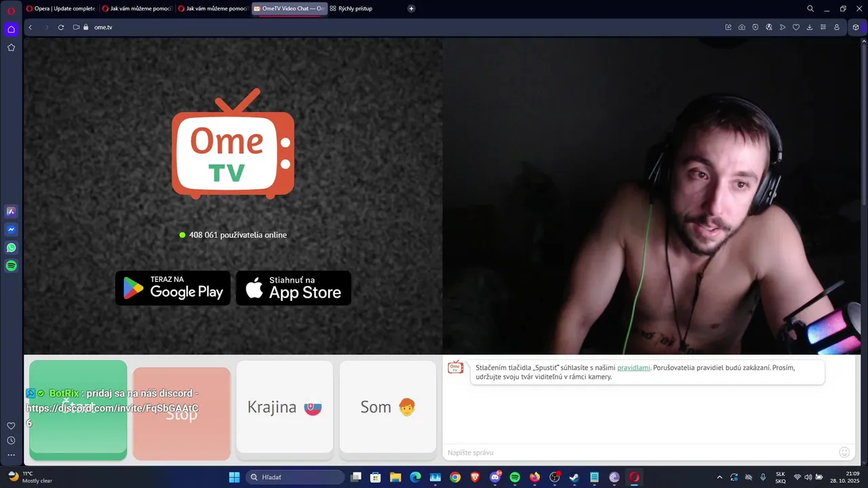Screen dimensions: 868x488
Task: Open the Opera account profile icon
Action: click(837, 27)
